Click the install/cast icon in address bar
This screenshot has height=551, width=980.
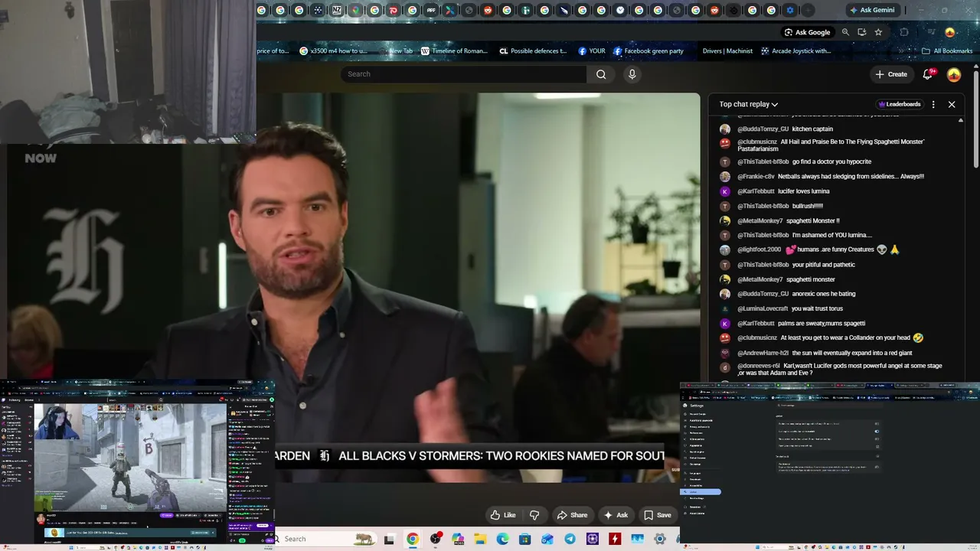coord(862,32)
